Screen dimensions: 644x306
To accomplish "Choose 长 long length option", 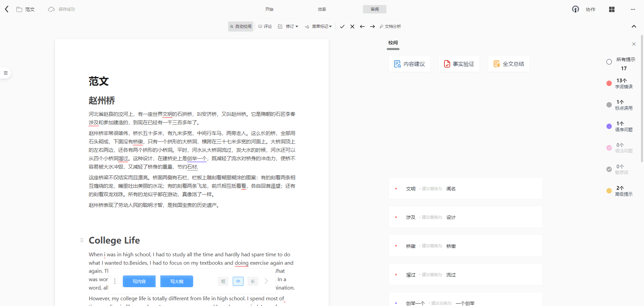I will tap(253, 281).
